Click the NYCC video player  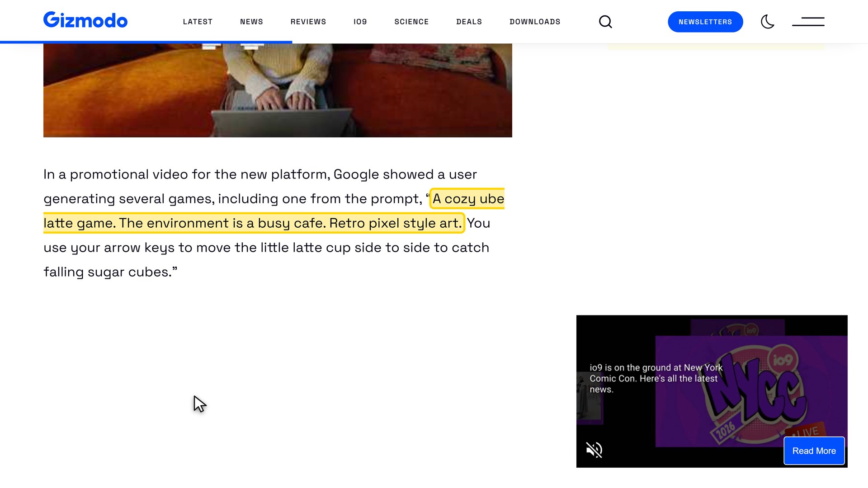point(712,391)
